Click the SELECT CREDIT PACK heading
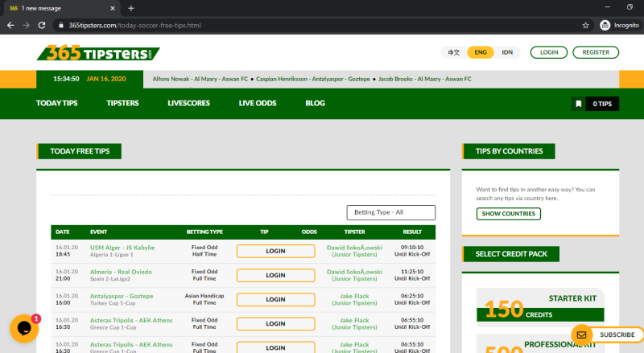This screenshot has width=644, height=353. click(x=510, y=254)
